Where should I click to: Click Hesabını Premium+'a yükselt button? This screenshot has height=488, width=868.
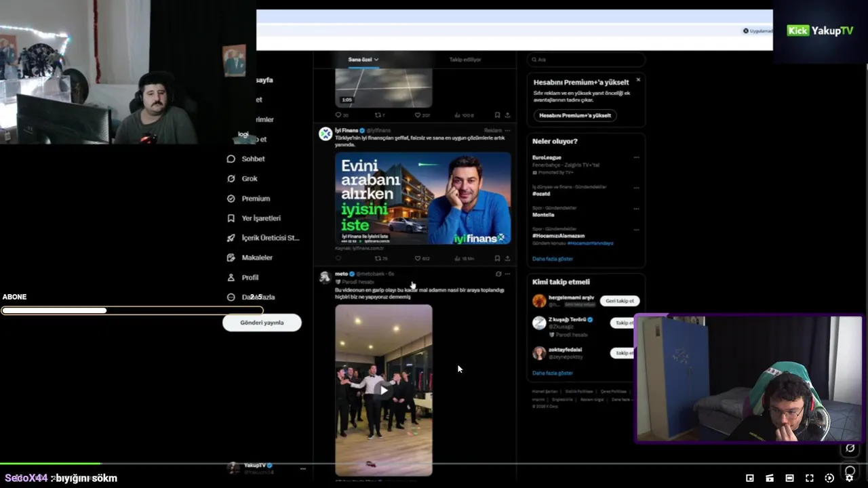(x=575, y=115)
